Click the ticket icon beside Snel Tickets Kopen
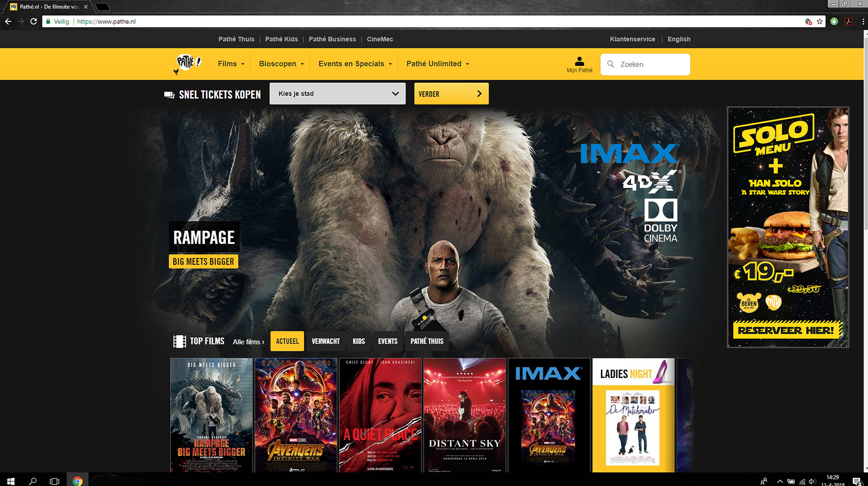 click(x=169, y=95)
